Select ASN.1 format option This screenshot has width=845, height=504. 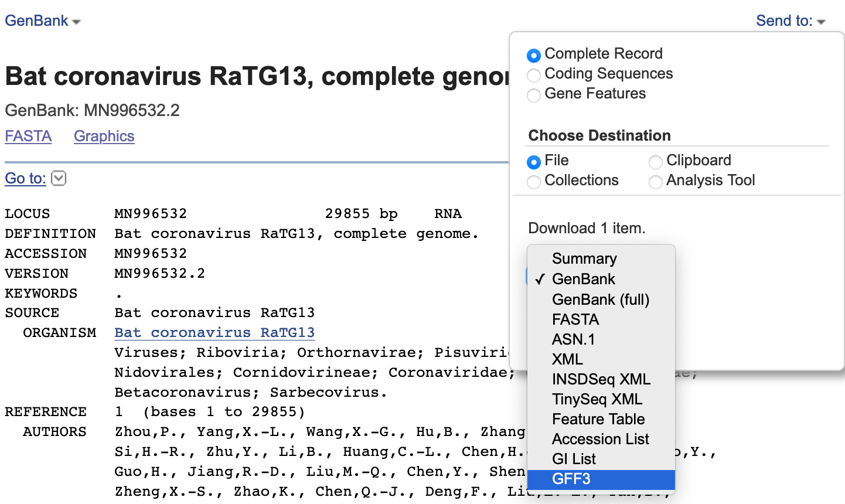click(x=601, y=339)
